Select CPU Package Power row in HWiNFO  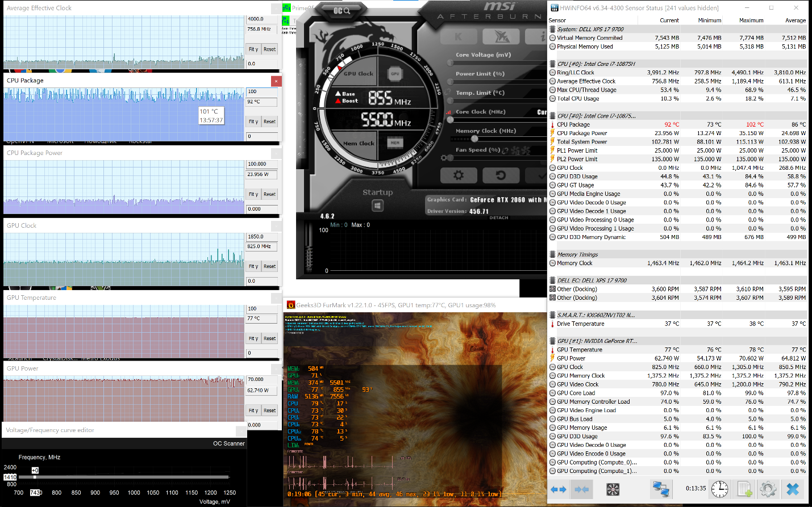[678, 133]
